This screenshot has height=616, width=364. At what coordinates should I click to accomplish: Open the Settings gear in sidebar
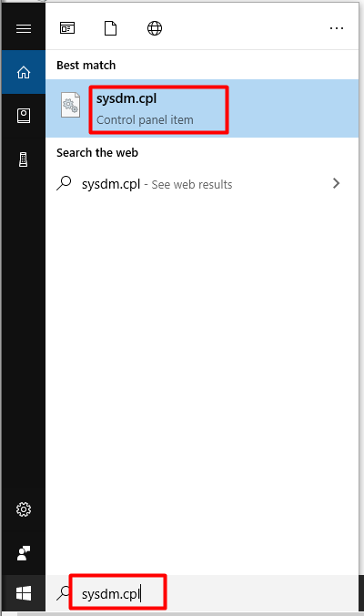[24, 509]
